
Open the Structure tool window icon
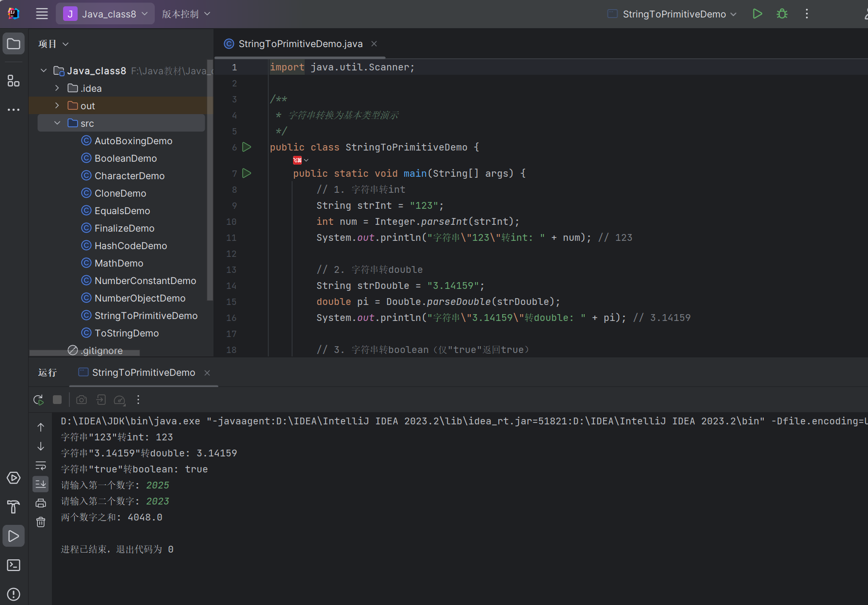point(14,81)
